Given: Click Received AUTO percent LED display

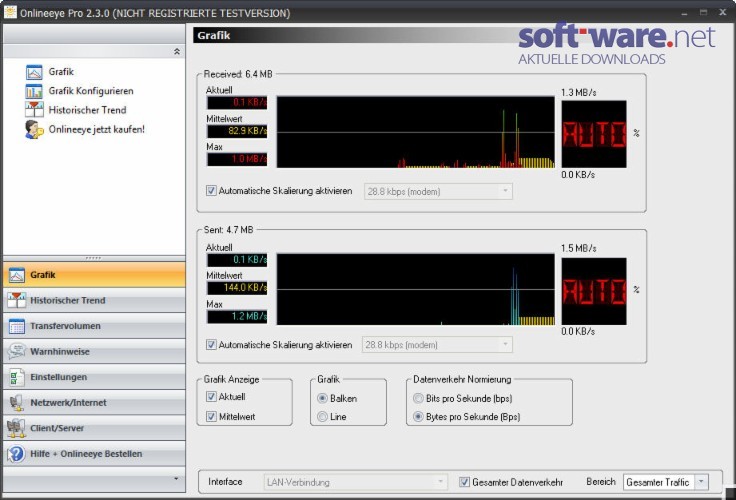Looking at the screenshot, I should [594, 134].
